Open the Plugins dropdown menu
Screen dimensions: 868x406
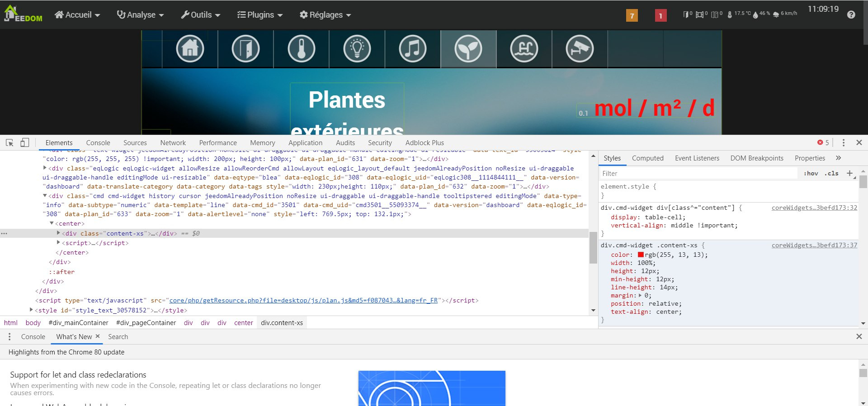point(260,15)
